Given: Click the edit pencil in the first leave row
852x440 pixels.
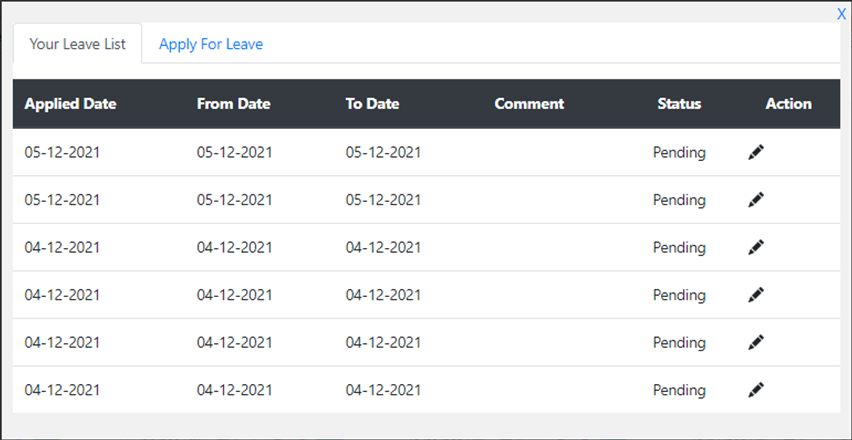Looking at the screenshot, I should [756, 152].
